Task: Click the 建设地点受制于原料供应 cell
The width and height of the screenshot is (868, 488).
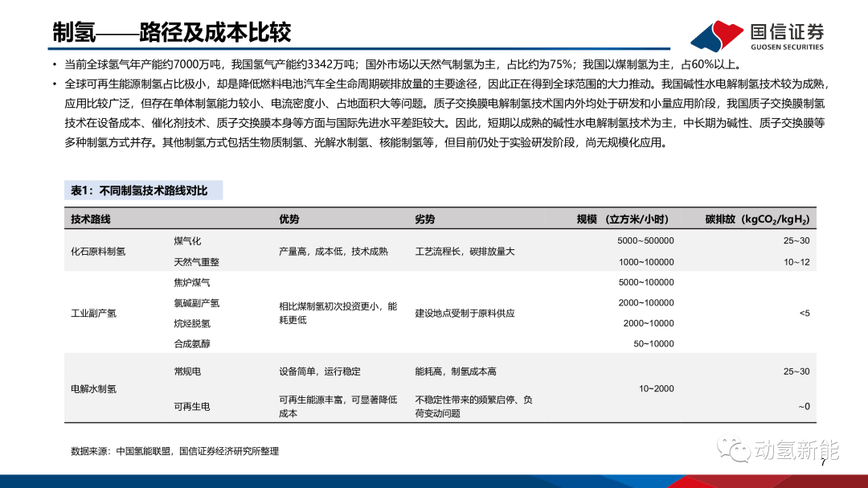Action: click(465, 314)
